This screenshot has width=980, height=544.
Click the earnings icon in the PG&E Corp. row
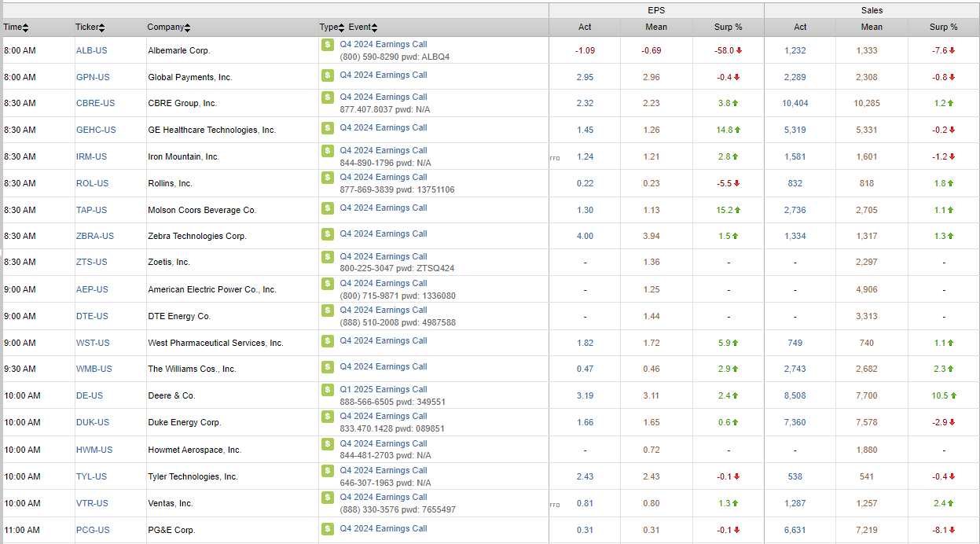tap(328, 529)
